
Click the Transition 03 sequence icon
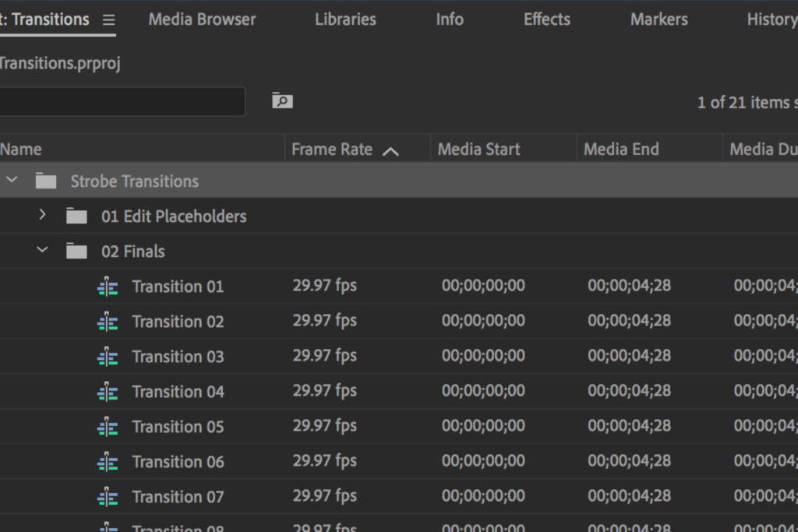click(108, 357)
